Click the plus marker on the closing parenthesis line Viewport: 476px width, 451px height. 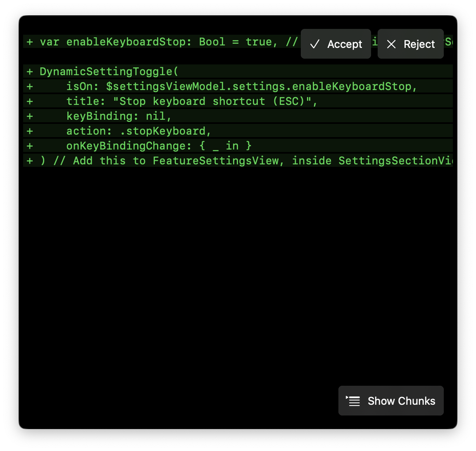(x=29, y=160)
